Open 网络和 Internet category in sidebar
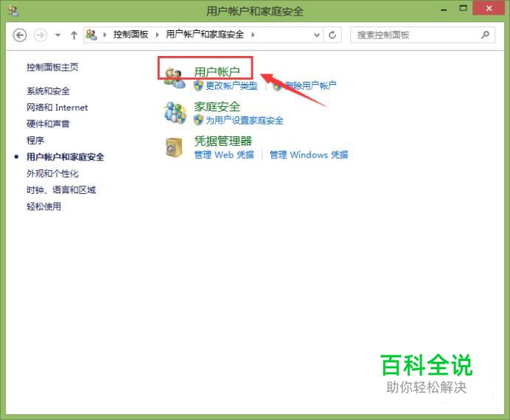 pos(57,108)
